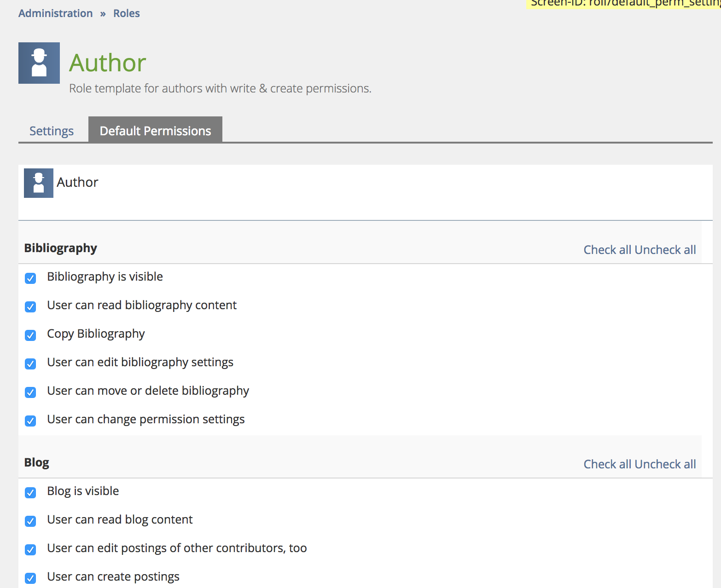This screenshot has width=721, height=588.
Task: Toggle 'User can read bibliography content' checkbox
Action: [30, 307]
